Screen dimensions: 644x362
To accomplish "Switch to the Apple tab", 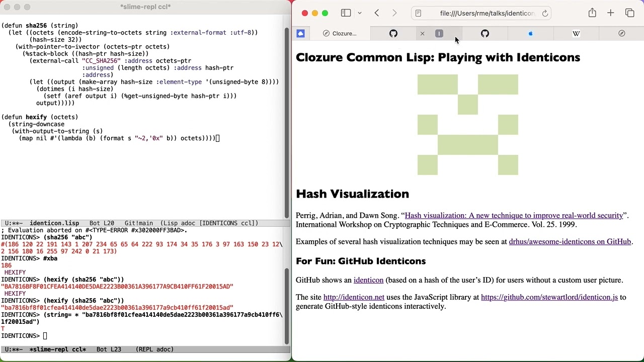I will point(530,34).
